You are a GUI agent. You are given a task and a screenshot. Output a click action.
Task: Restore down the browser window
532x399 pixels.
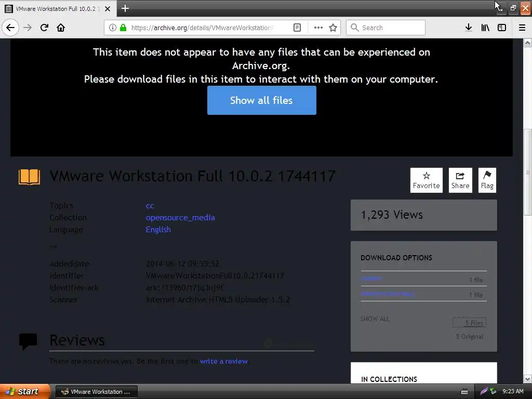coord(513,8)
